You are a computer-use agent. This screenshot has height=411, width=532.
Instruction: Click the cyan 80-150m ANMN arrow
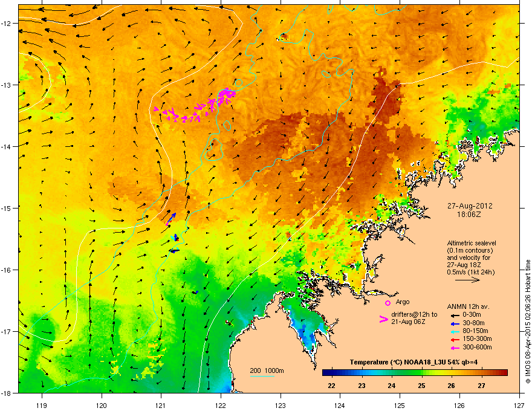coord(454,331)
